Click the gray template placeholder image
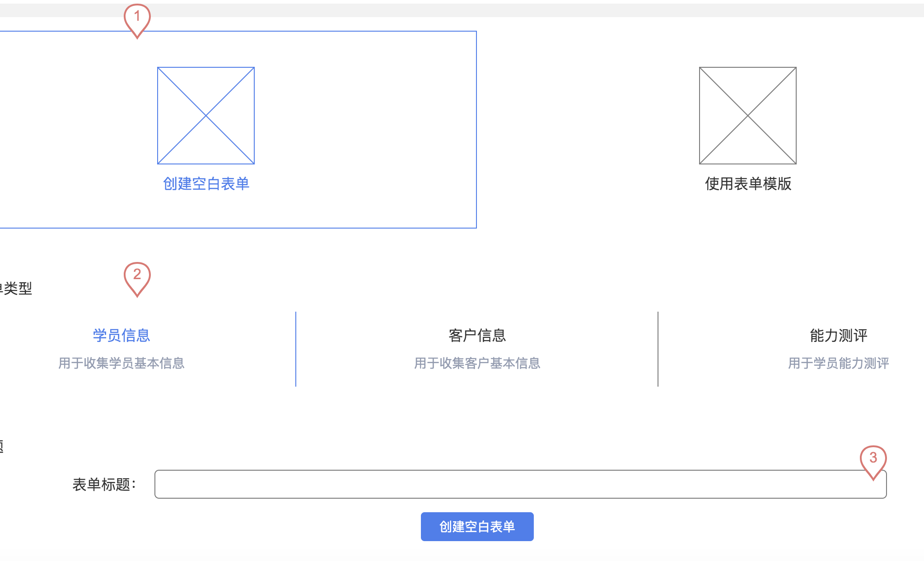Image resolution: width=924 pixels, height=561 pixels. point(747,116)
